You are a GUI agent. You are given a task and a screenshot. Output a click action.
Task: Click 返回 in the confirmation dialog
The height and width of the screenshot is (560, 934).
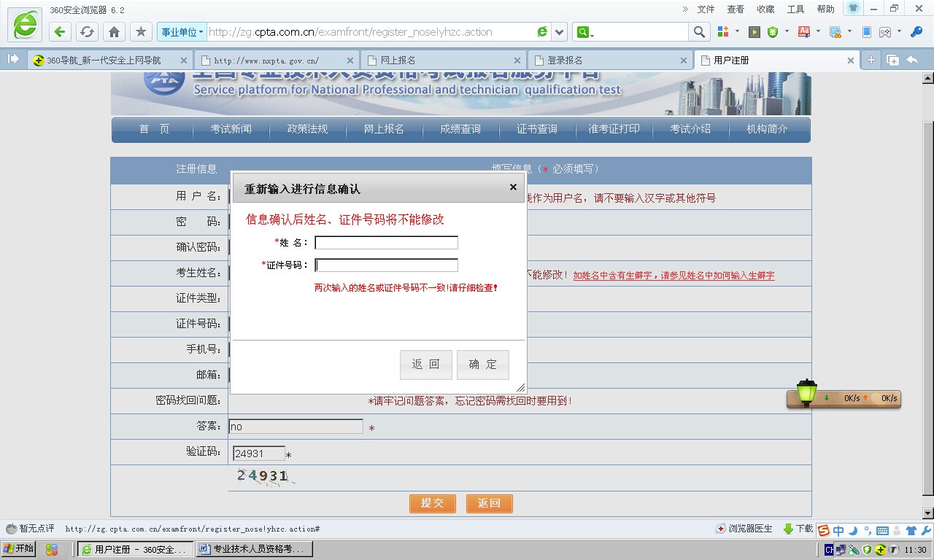425,365
